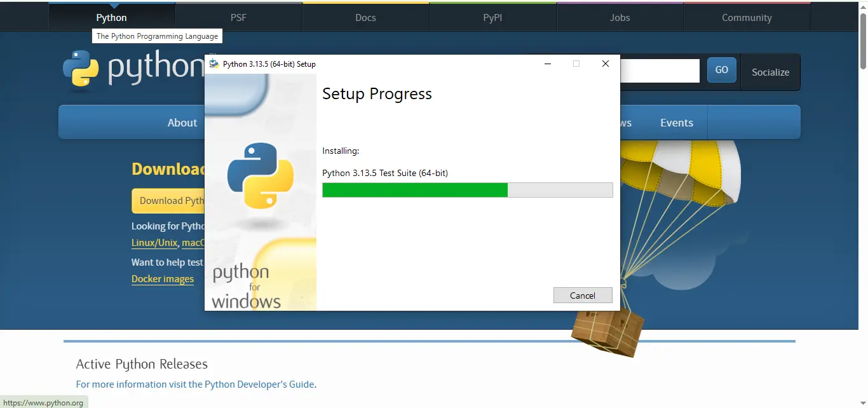Click the "Installing:" label
868x408 pixels.
point(341,151)
